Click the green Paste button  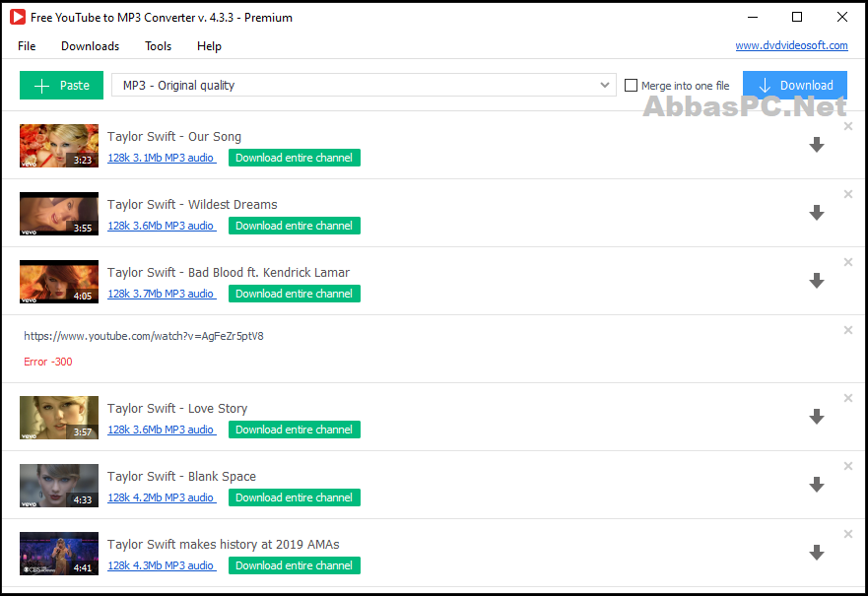tap(61, 86)
